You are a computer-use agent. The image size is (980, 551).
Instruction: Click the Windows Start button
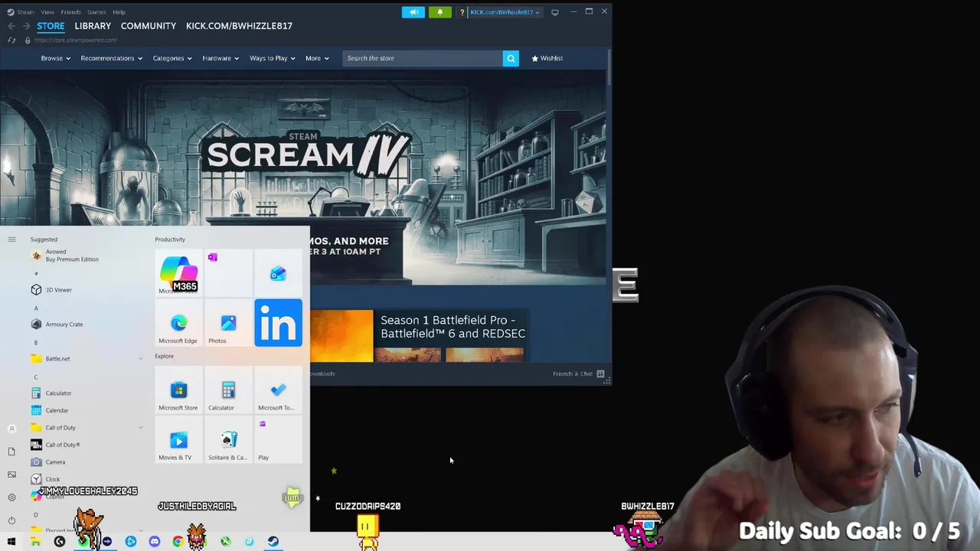pyautogui.click(x=11, y=542)
